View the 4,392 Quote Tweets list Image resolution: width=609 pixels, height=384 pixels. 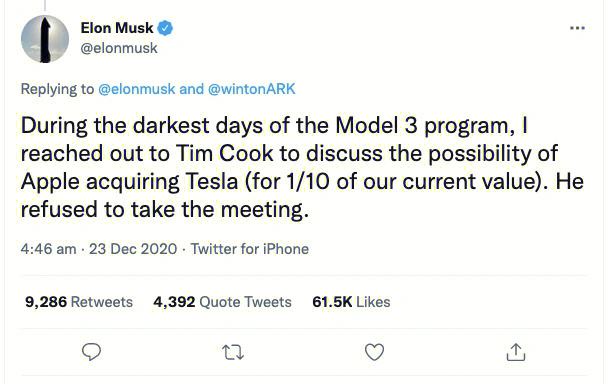tap(222, 302)
